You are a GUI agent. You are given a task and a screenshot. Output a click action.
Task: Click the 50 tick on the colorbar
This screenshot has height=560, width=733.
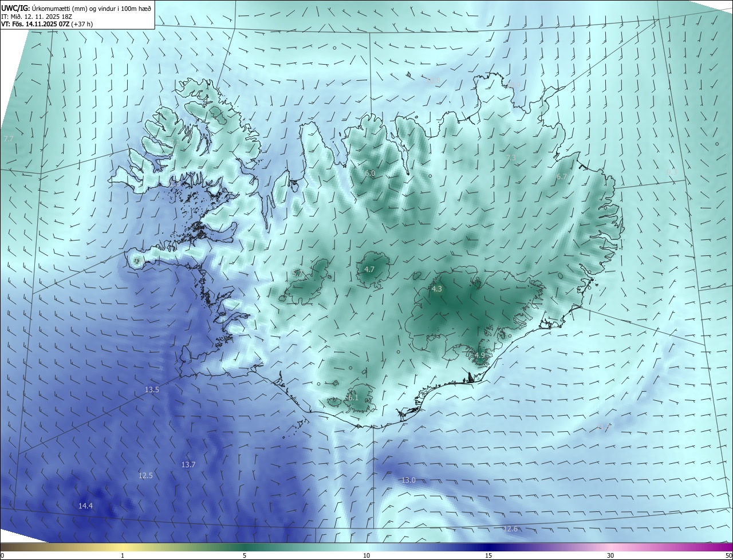coord(728,555)
